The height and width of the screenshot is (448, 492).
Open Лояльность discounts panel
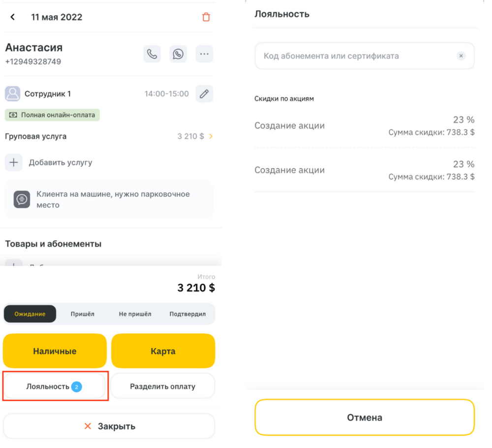(x=55, y=386)
